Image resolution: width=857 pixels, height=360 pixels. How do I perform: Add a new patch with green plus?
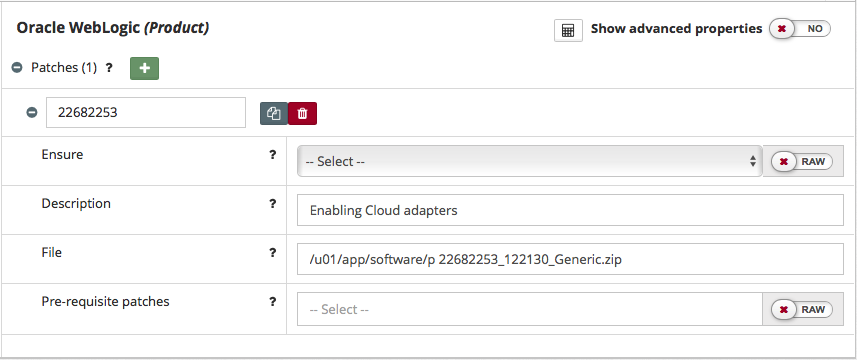click(x=144, y=68)
